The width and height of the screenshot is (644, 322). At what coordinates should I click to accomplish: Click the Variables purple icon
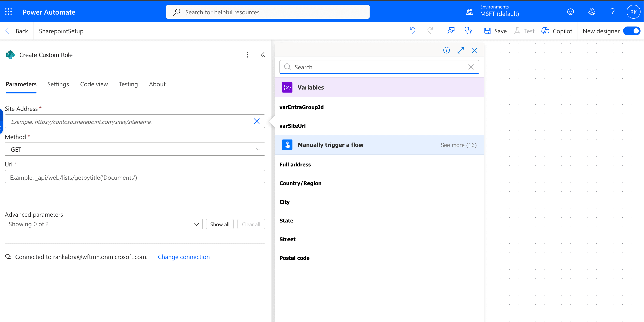(x=287, y=87)
